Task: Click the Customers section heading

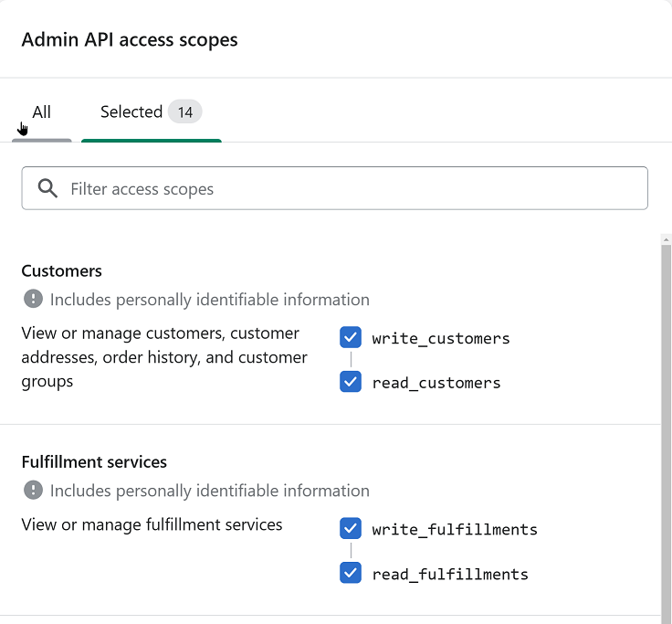Action: click(62, 271)
